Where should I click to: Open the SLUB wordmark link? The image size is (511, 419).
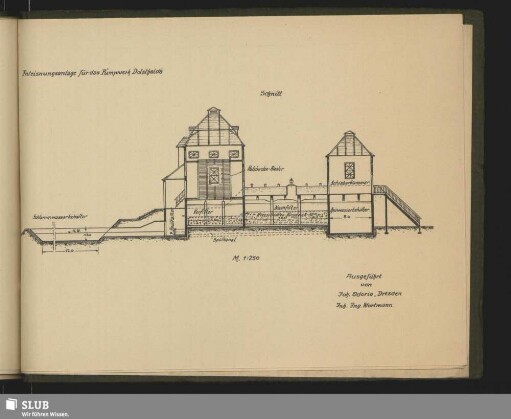[x=35, y=405]
